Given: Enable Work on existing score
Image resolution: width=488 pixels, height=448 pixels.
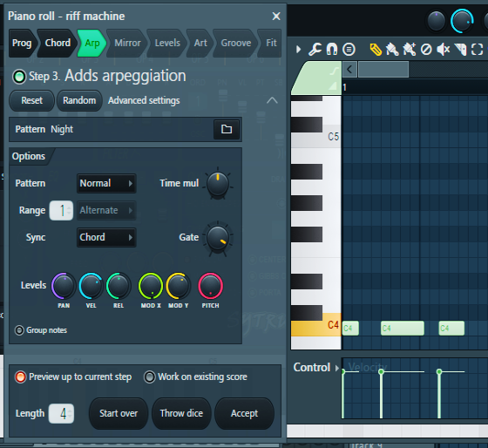Looking at the screenshot, I should [x=149, y=377].
